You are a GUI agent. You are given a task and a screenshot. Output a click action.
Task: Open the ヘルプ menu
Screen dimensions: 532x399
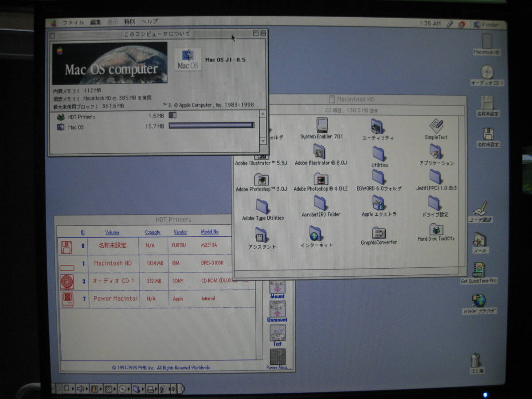click(x=150, y=22)
